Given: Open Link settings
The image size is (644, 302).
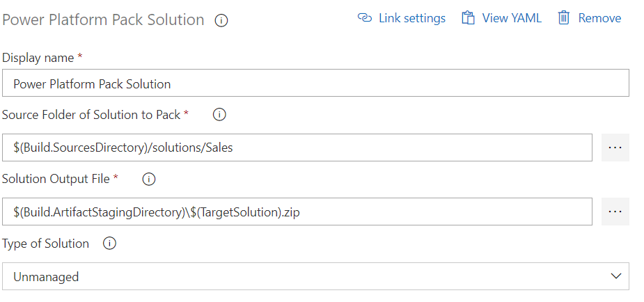Looking at the screenshot, I should click(412, 18).
